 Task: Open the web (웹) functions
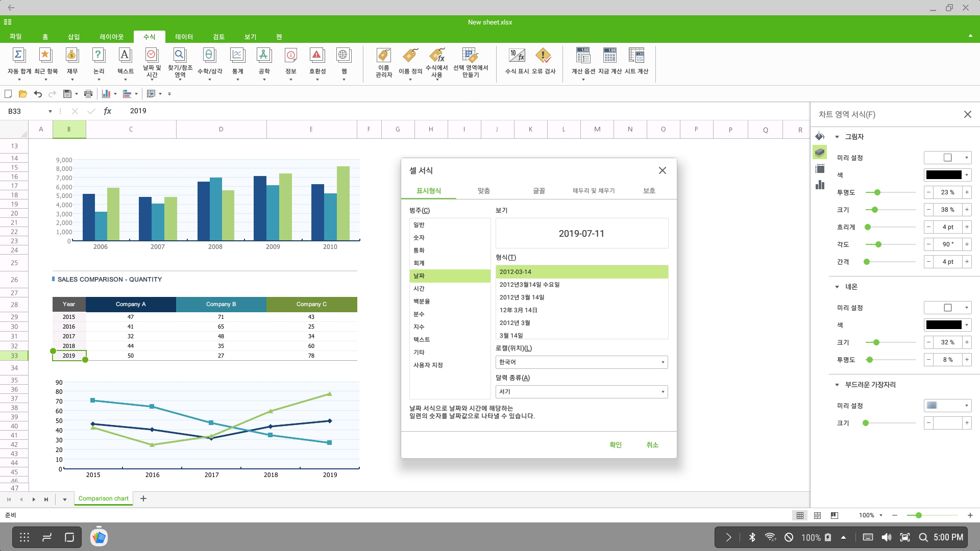[344, 63]
